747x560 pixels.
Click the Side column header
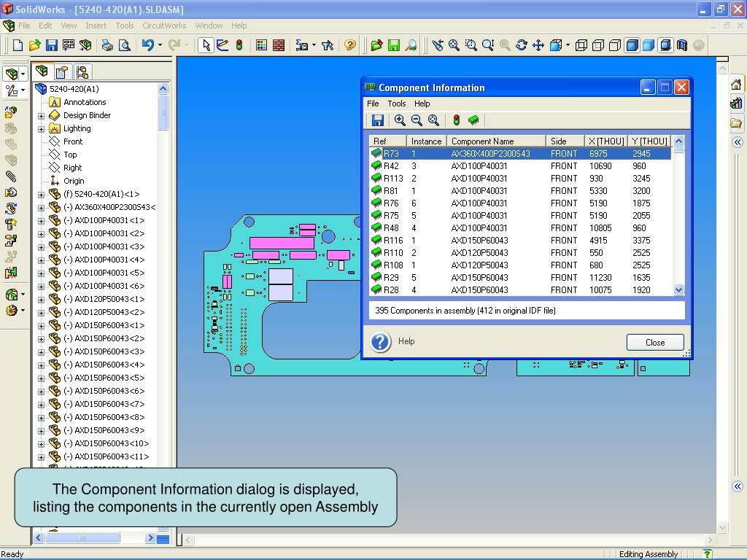(x=565, y=141)
